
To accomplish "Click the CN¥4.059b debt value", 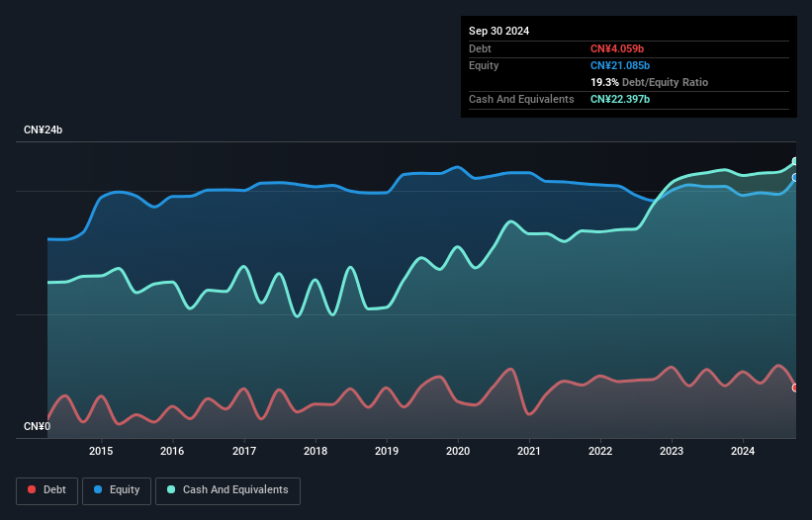I will (x=617, y=48).
